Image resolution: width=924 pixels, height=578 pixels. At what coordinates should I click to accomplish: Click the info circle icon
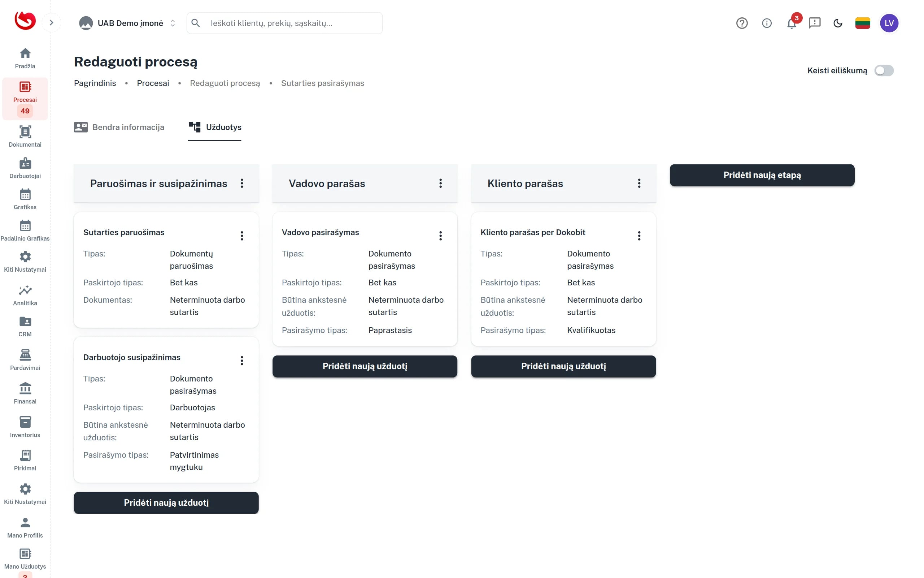point(766,23)
